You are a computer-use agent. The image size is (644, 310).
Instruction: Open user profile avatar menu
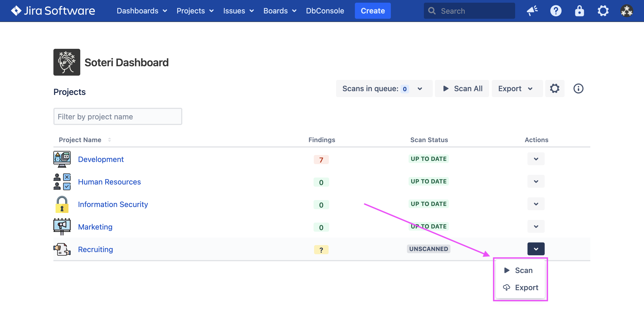pyautogui.click(x=627, y=11)
